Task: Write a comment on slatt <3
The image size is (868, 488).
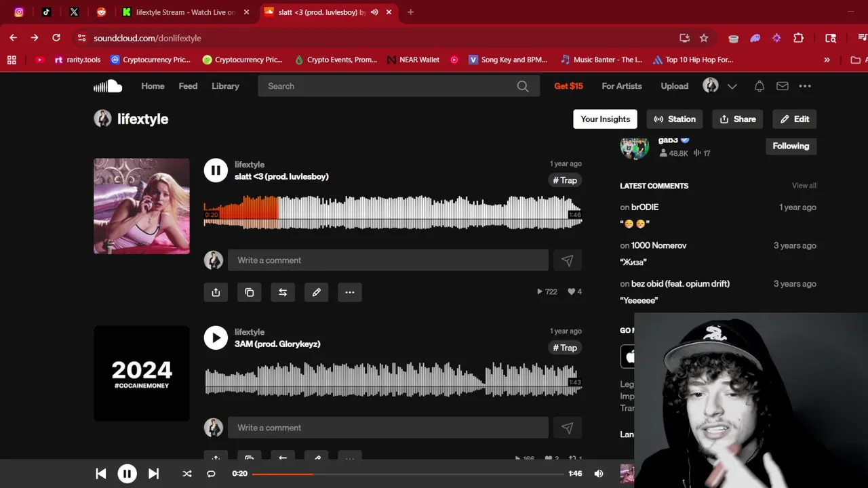Action: tap(388, 260)
